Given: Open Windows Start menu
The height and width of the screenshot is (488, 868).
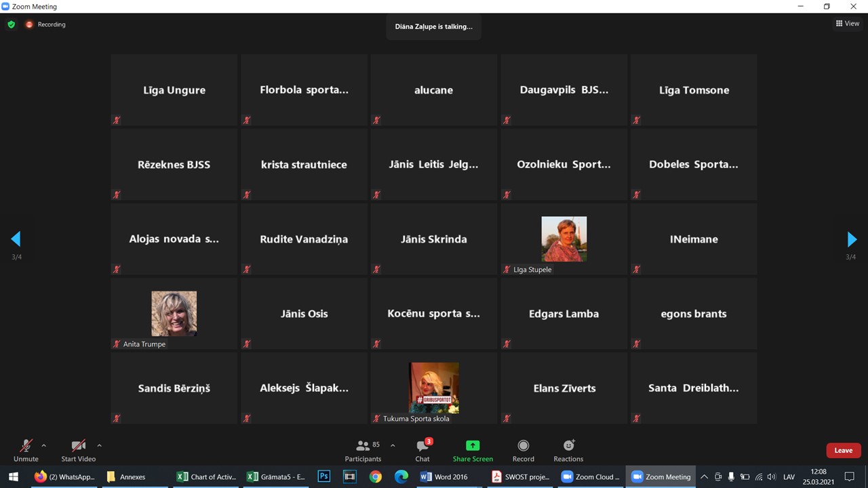Looking at the screenshot, I should (x=13, y=476).
